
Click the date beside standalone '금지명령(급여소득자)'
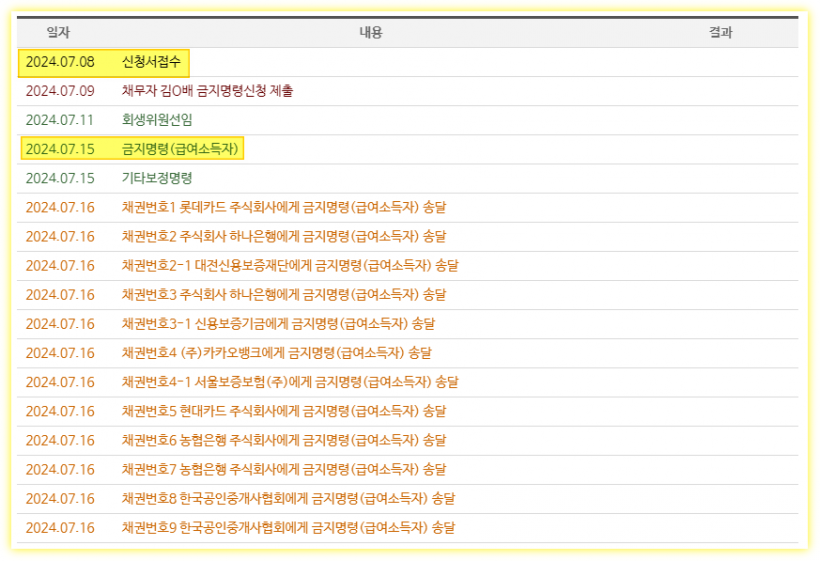pos(60,149)
